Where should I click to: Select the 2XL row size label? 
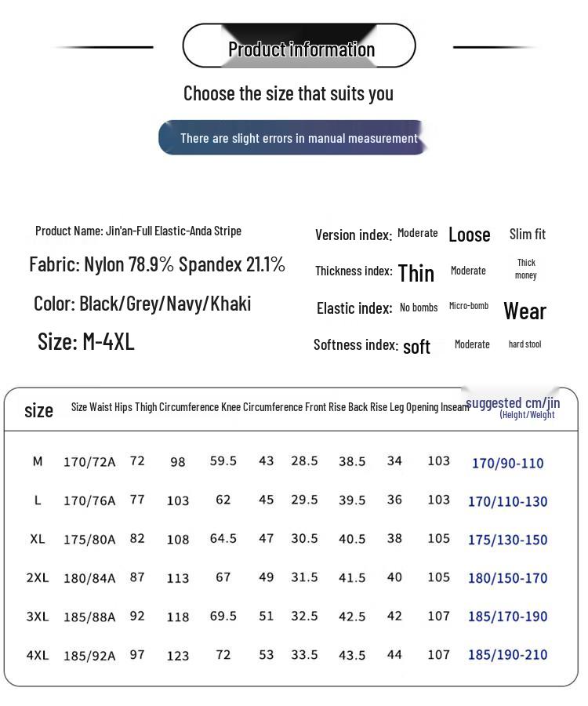tap(37, 577)
